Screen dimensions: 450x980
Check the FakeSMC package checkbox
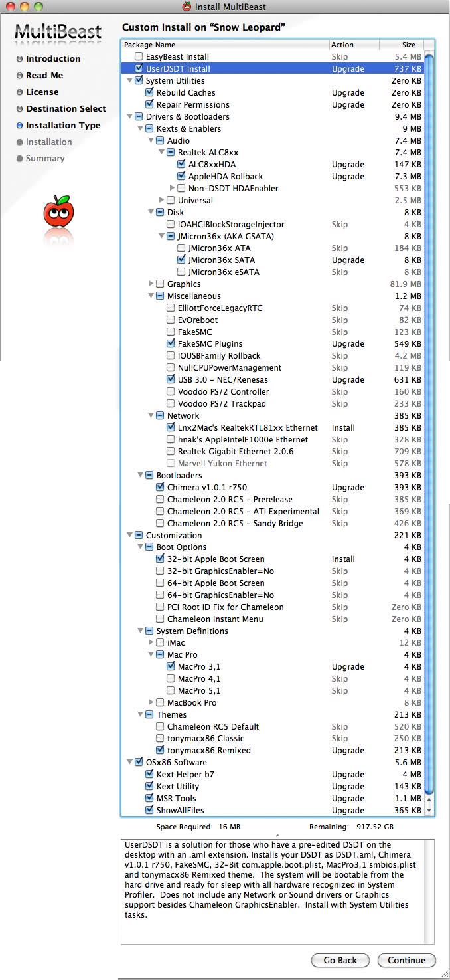(x=171, y=332)
